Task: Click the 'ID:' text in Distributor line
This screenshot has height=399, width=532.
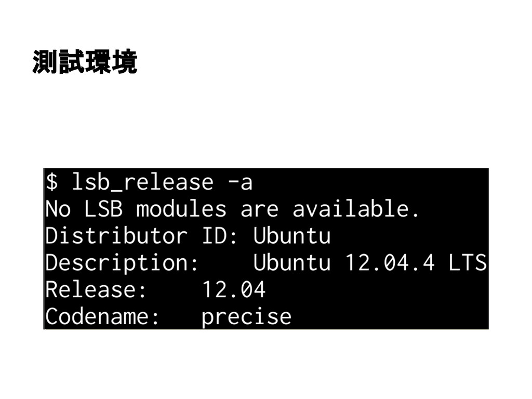Action: click(x=220, y=235)
